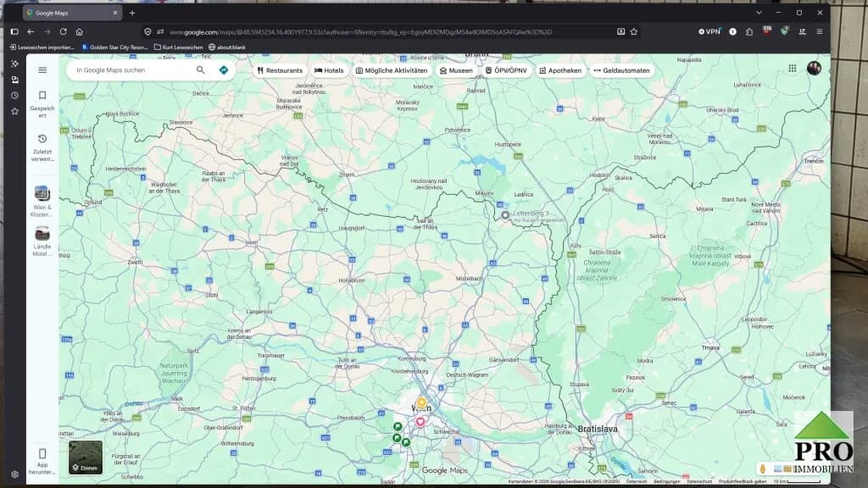Click the Trnava town label
This screenshot has height=488, width=868.
[x=710, y=348]
